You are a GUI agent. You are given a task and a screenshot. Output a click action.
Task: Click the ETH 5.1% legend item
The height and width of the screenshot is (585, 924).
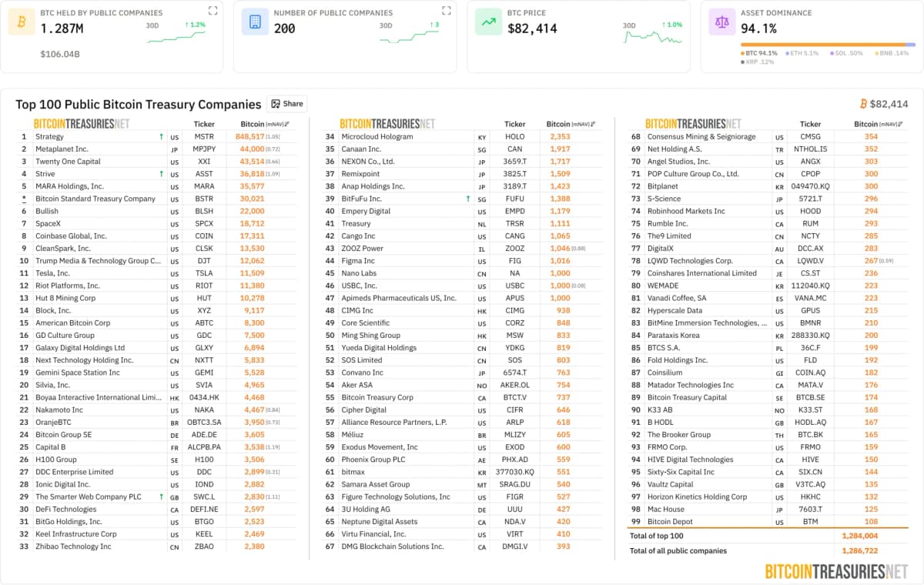pyautogui.click(x=802, y=53)
